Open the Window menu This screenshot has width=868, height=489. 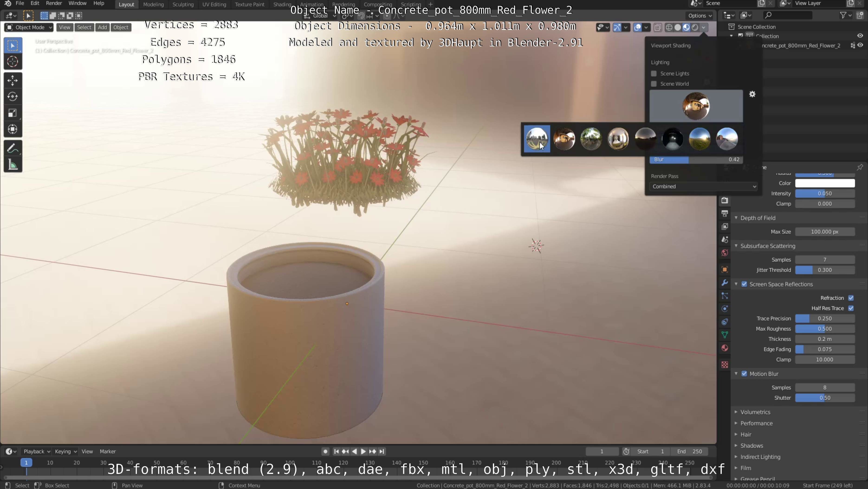(x=77, y=3)
